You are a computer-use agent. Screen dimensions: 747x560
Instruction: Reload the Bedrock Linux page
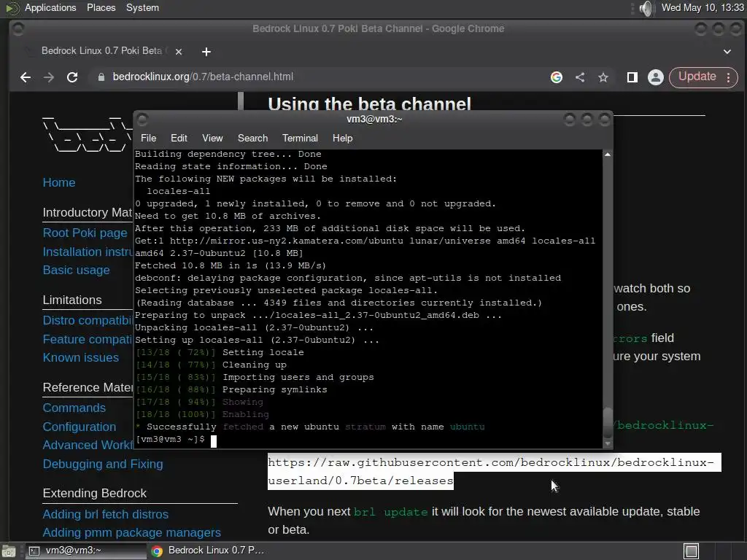72,77
